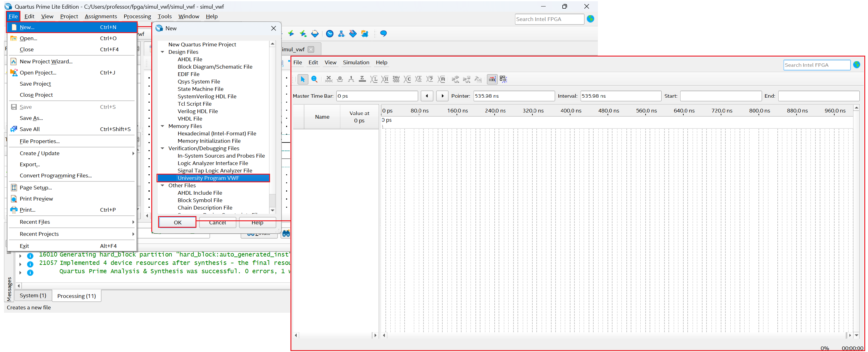Click the Random Values (XR) icon
This screenshot has width=868, height=352.
(441, 79)
